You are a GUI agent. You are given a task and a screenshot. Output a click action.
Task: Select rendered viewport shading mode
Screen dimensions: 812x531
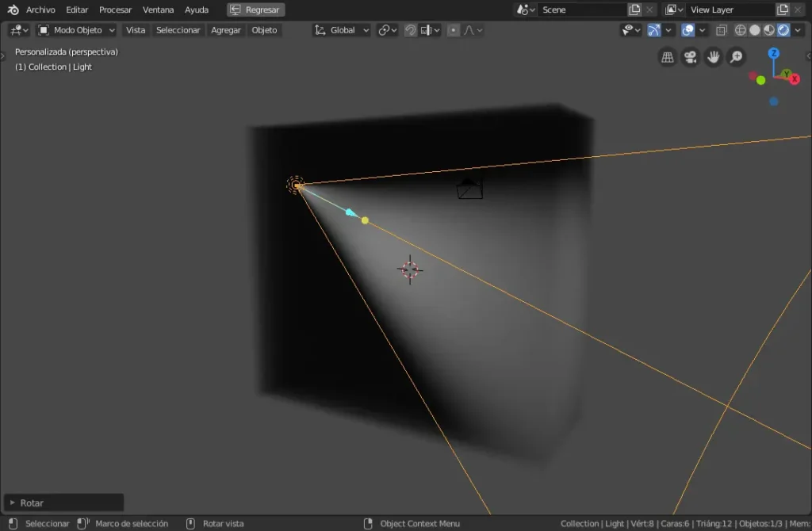[783, 30]
